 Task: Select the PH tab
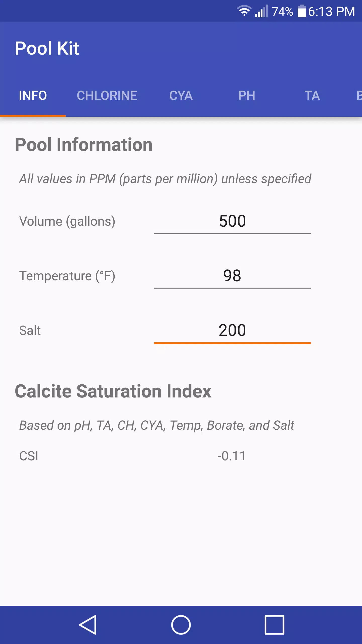(x=247, y=96)
